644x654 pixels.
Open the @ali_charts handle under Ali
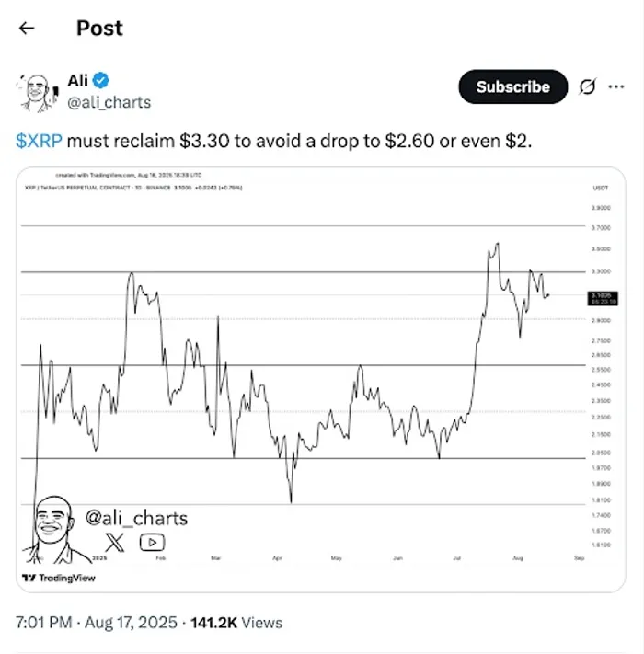tap(109, 102)
